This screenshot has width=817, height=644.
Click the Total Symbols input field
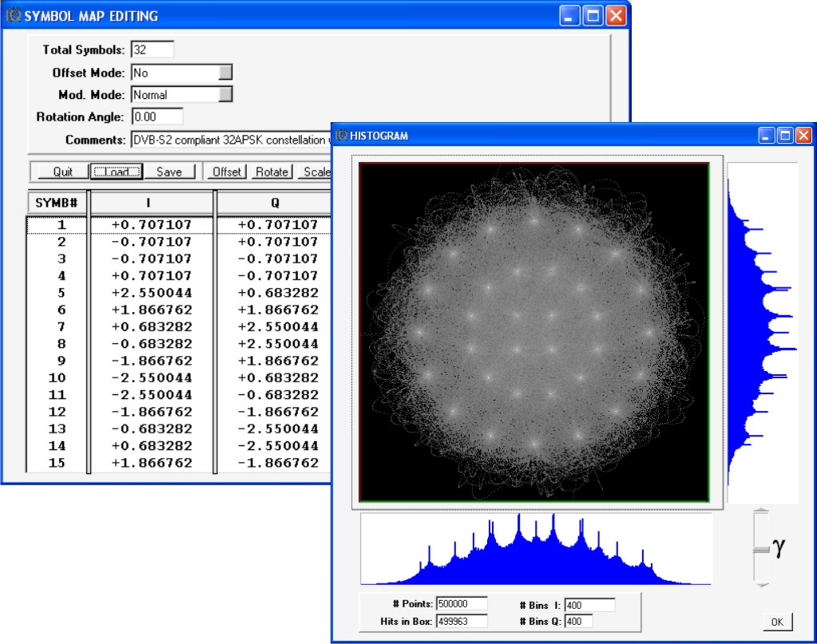pyautogui.click(x=152, y=49)
